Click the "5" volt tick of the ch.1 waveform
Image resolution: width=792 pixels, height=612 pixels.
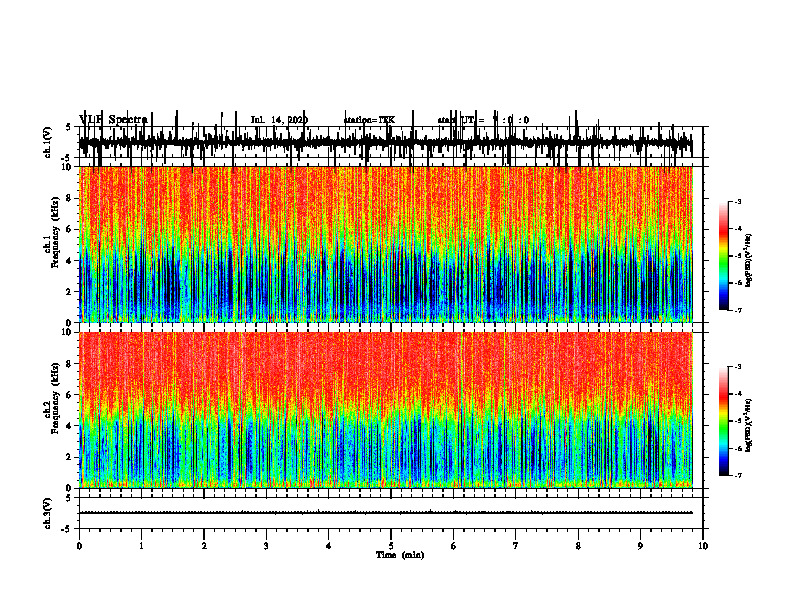point(68,128)
